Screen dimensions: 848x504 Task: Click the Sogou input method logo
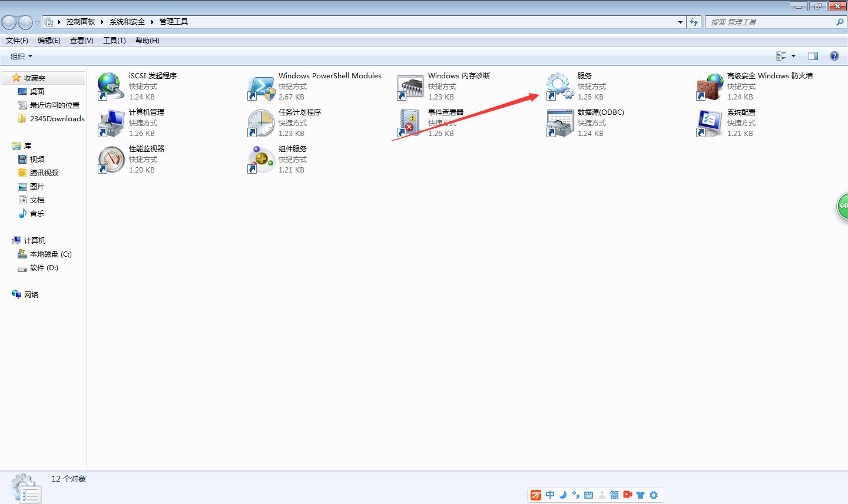click(x=536, y=495)
